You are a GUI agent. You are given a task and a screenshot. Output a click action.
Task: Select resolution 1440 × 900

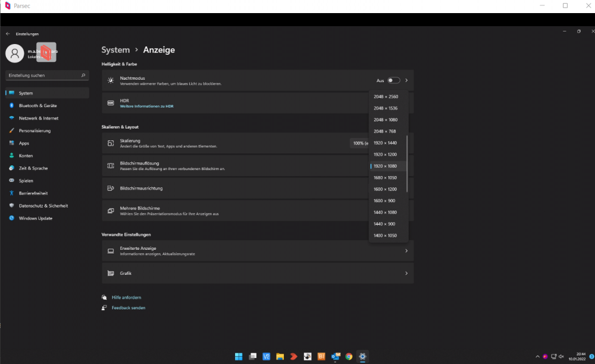388,224
